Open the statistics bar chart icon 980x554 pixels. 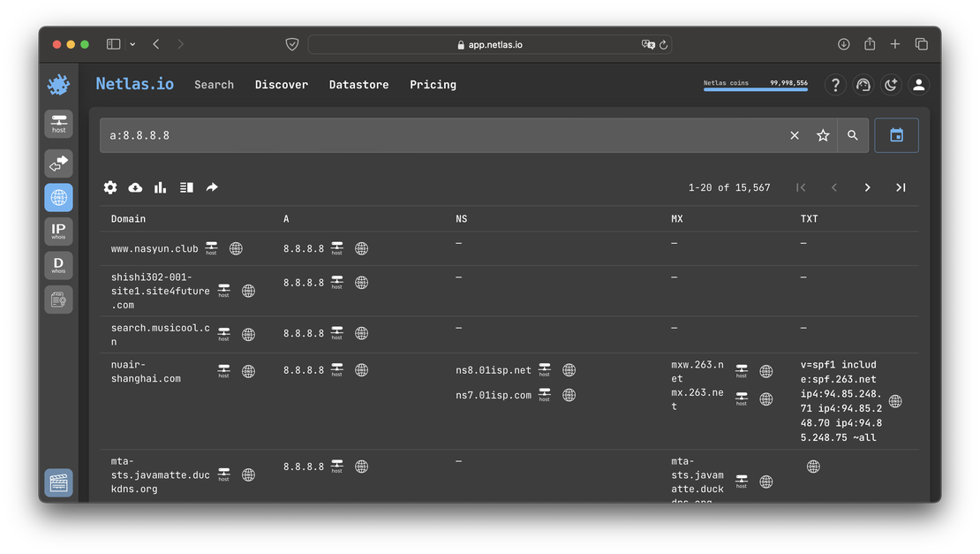click(161, 187)
